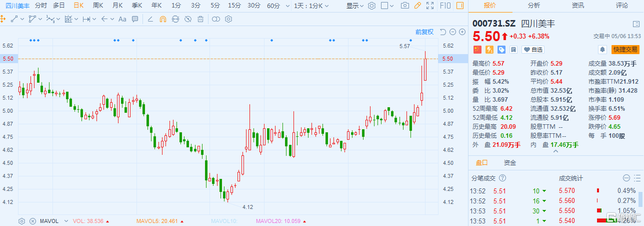Open the F10 company info
The width and height of the screenshot is (644, 226).
[x=445, y=6]
